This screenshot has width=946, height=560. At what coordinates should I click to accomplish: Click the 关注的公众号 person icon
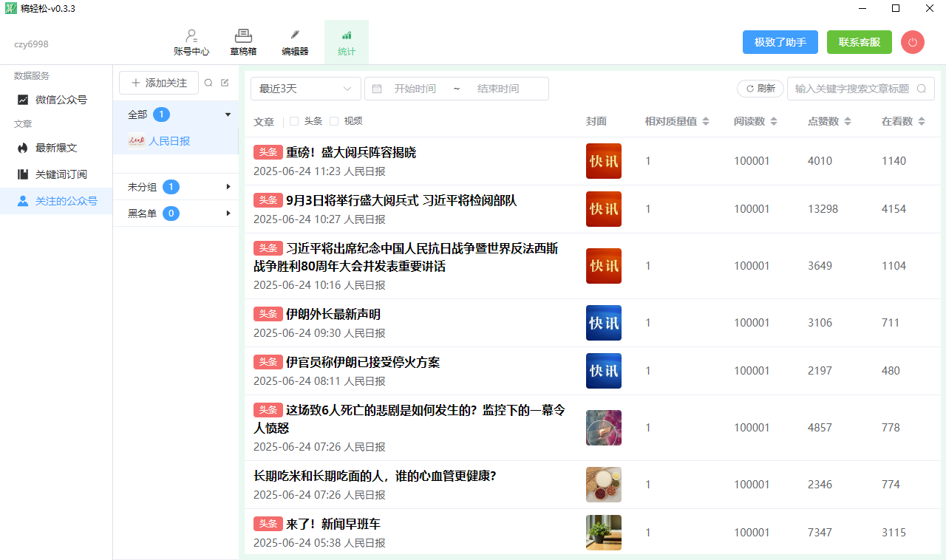(x=23, y=201)
